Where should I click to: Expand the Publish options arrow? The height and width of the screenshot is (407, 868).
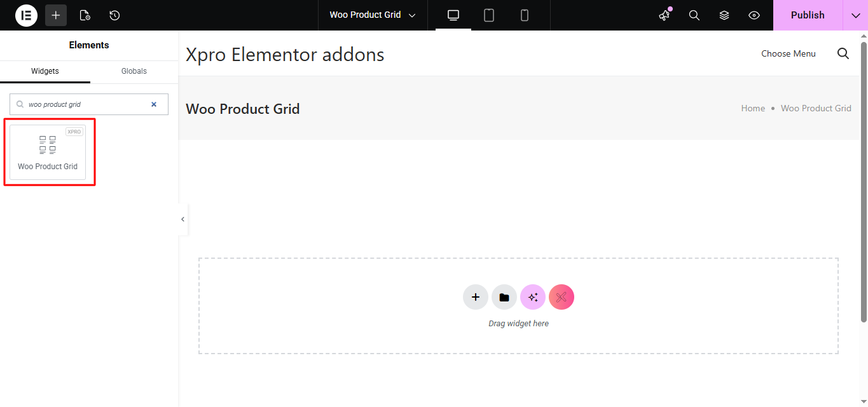[x=855, y=15]
